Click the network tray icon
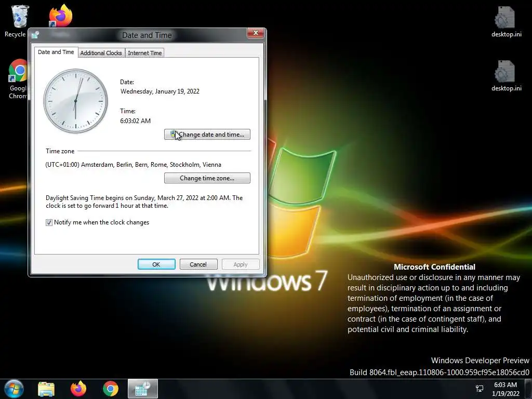 [480, 389]
